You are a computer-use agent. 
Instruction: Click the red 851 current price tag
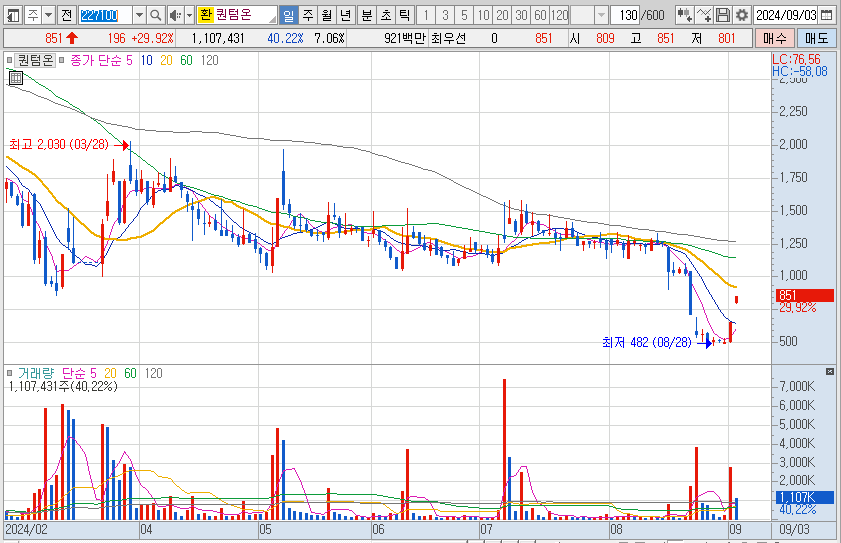pos(805,295)
